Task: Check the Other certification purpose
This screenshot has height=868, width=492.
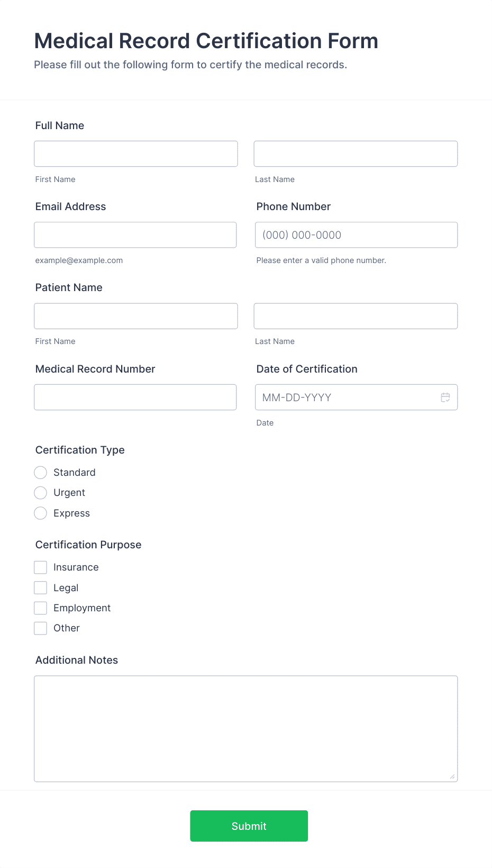Action: 40,628
